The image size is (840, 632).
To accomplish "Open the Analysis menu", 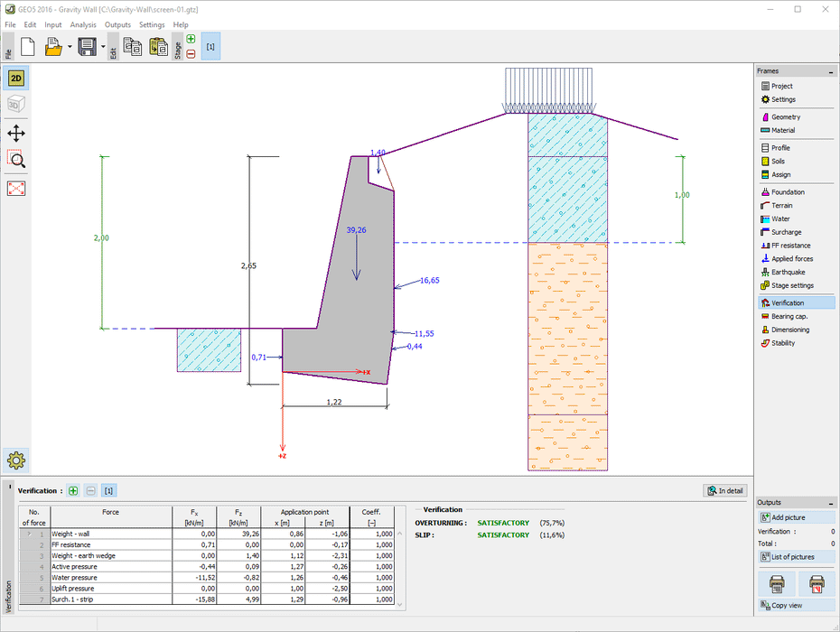I will point(83,24).
